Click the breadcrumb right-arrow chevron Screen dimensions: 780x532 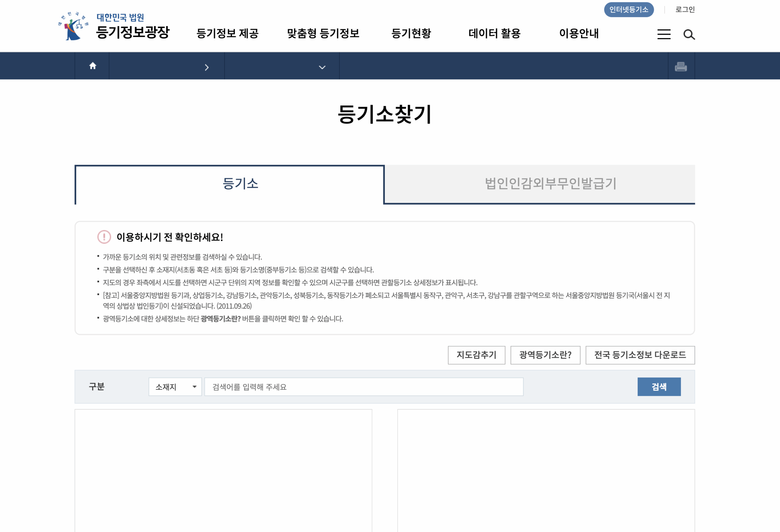[207, 67]
